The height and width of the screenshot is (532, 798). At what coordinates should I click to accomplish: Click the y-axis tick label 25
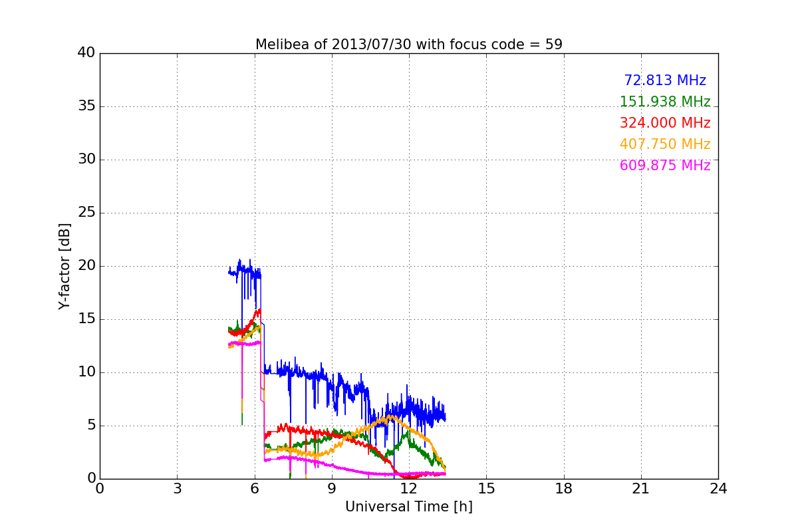(x=86, y=213)
